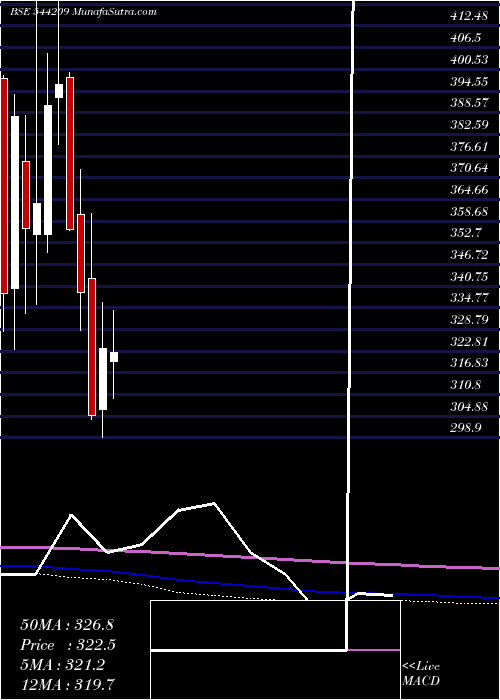Click the 400.53 price axis label
This screenshot has width=500, height=700.
click(469, 60)
